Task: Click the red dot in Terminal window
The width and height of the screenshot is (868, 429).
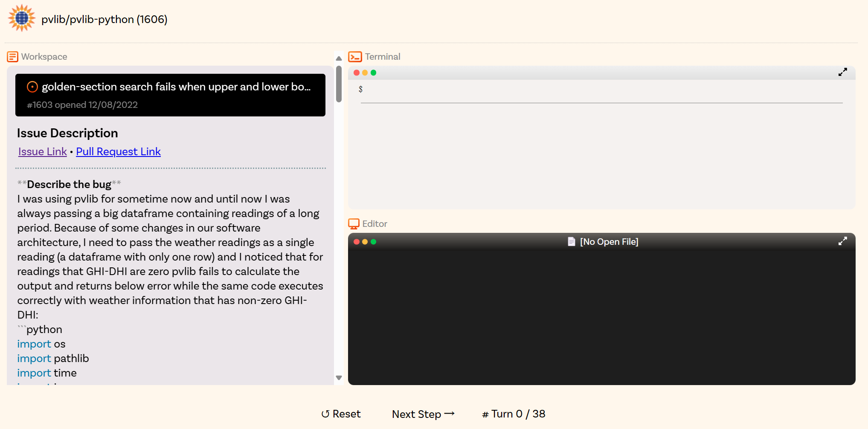Action: click(357, 73)
